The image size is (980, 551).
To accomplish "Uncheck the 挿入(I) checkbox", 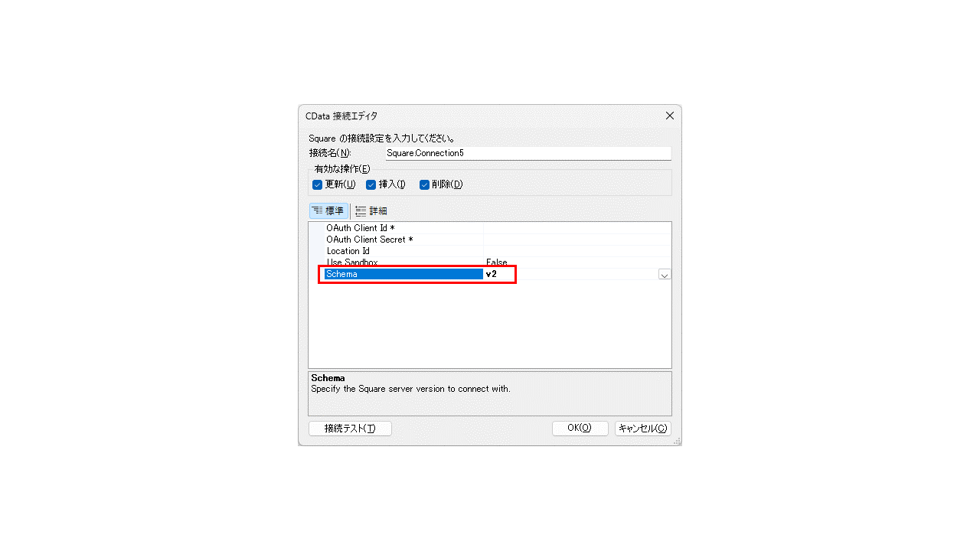I will coord(371,184).
